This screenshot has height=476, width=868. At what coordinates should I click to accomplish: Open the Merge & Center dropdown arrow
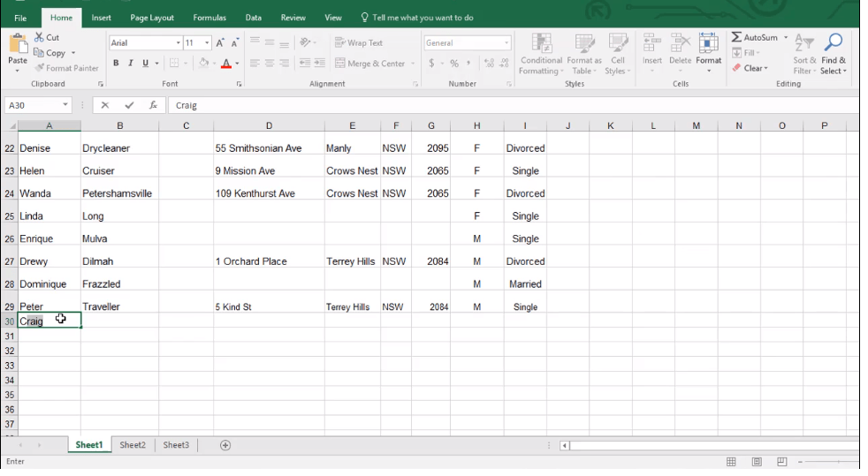[413, 64]
